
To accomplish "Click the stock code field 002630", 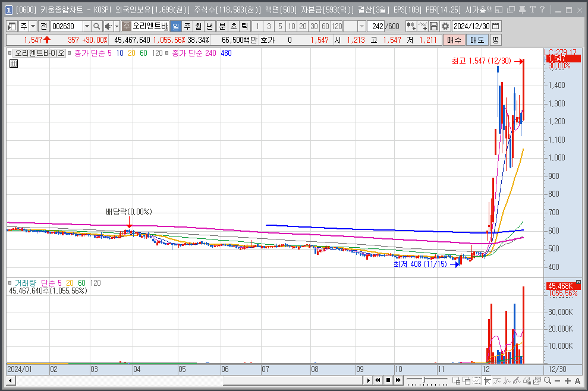I will pos(67,26).
